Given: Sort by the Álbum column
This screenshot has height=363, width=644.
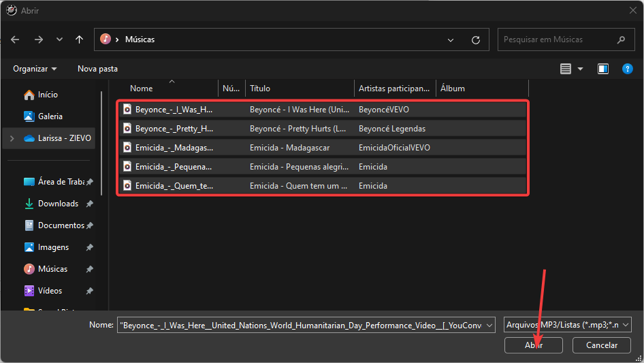Looking at the screenshot, I should [x=453, y=89].
